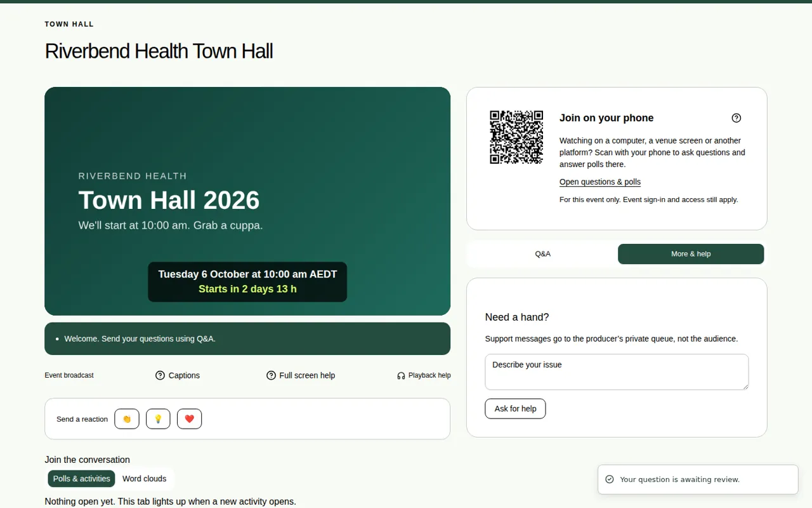Click the 'Your question is awaiting review.' message
The image size is (812, 508).
[680, 479]
